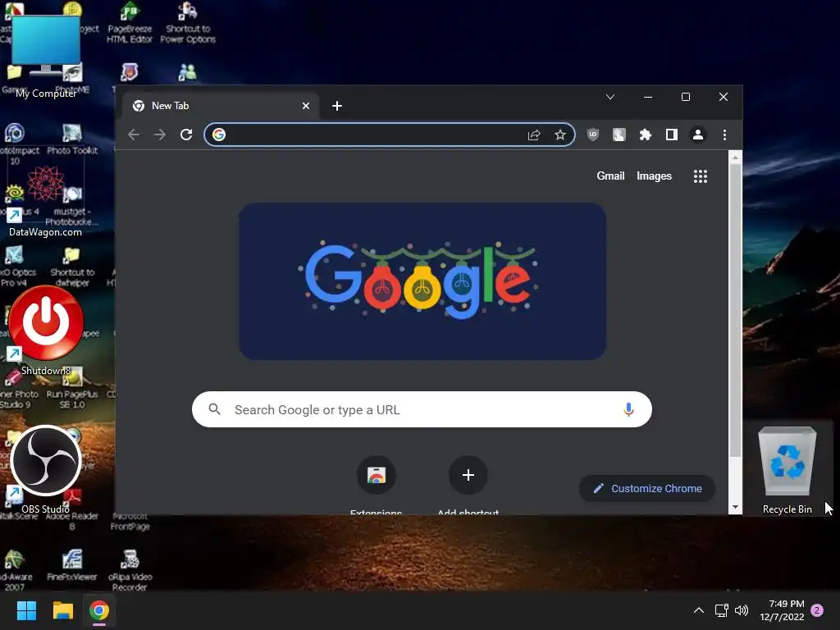Select the Recycle Bin desktop icon

(787, 470)
